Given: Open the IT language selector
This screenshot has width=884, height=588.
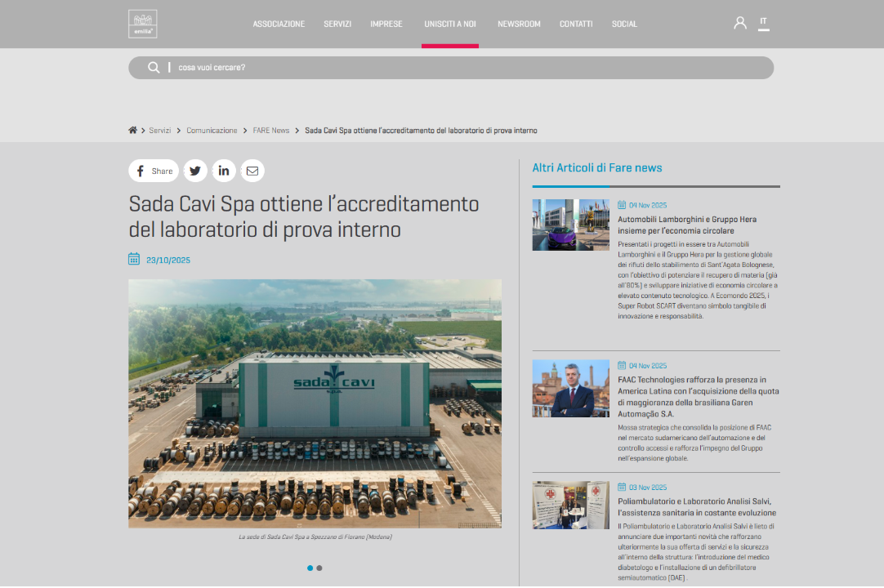Looking at the screenshot, I should tap(763, 22).
